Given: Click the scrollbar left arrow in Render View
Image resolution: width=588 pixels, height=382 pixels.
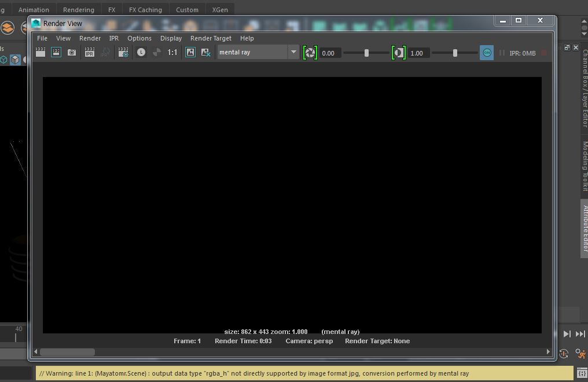Looking at the screenshot, I should coord(36,352).
